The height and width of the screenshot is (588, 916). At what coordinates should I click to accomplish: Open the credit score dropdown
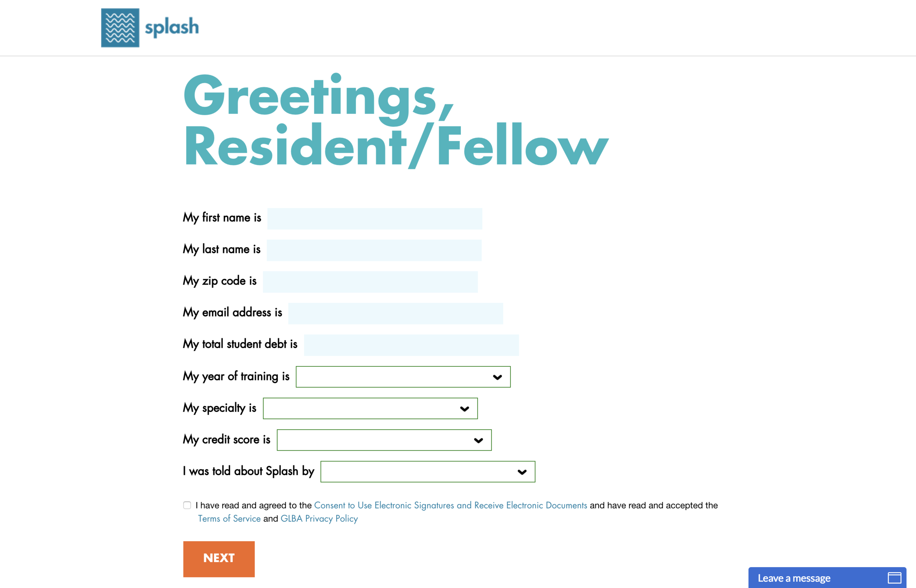click(x=384, y=440)
